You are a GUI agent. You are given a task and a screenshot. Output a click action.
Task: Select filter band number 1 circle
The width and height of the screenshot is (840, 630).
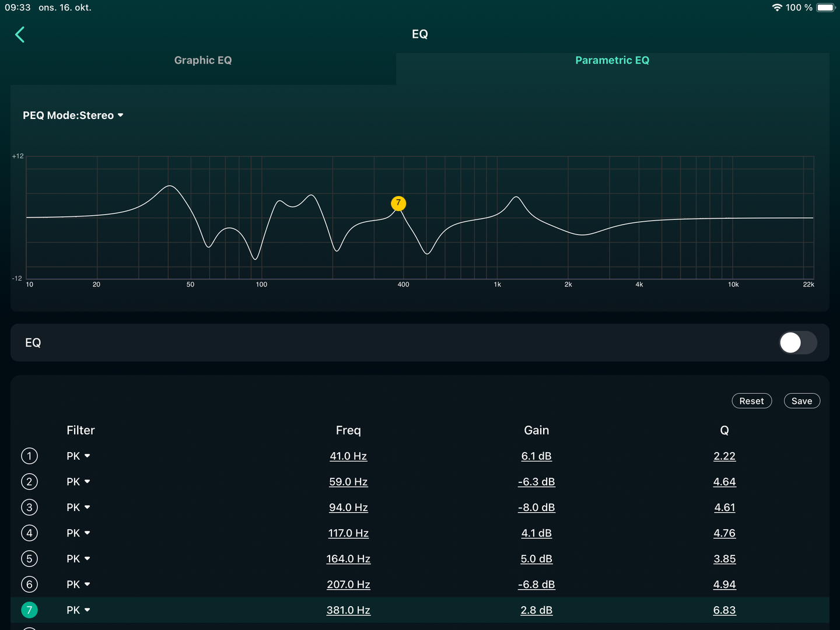(29, 456)
